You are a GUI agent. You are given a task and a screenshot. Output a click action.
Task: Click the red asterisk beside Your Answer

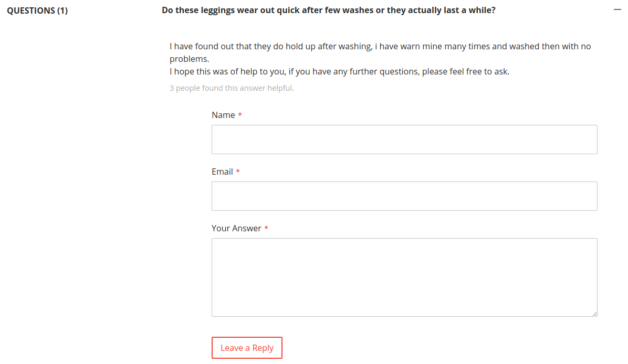pos(266,228)
